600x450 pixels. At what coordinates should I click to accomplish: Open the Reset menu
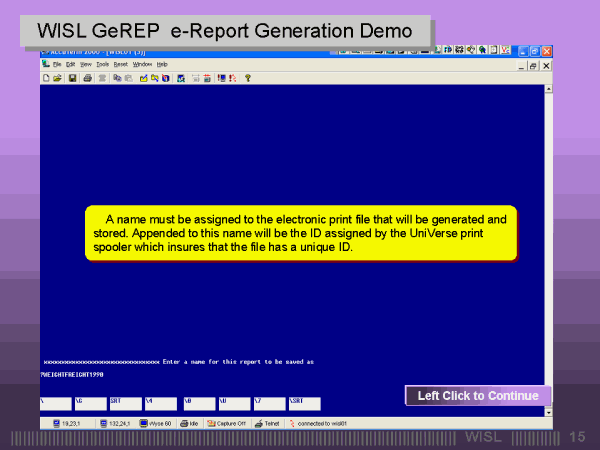[120, 64]
